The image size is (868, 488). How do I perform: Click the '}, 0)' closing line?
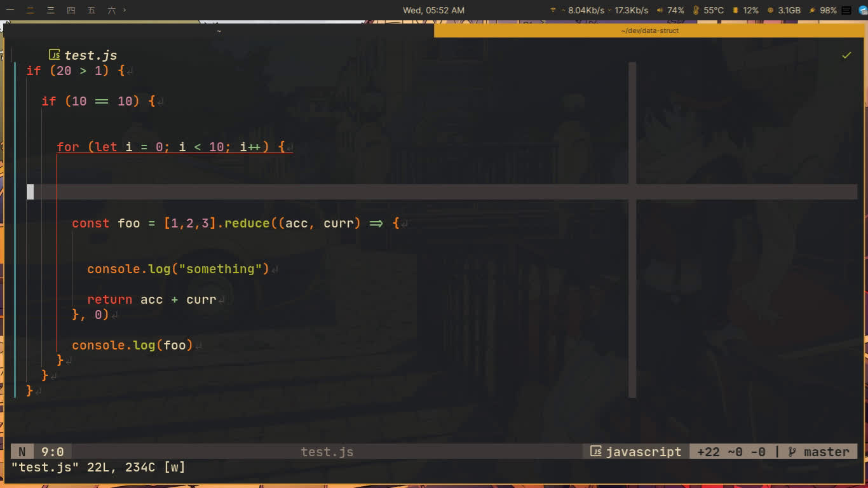pyautogui.click(x=90, y=315)
